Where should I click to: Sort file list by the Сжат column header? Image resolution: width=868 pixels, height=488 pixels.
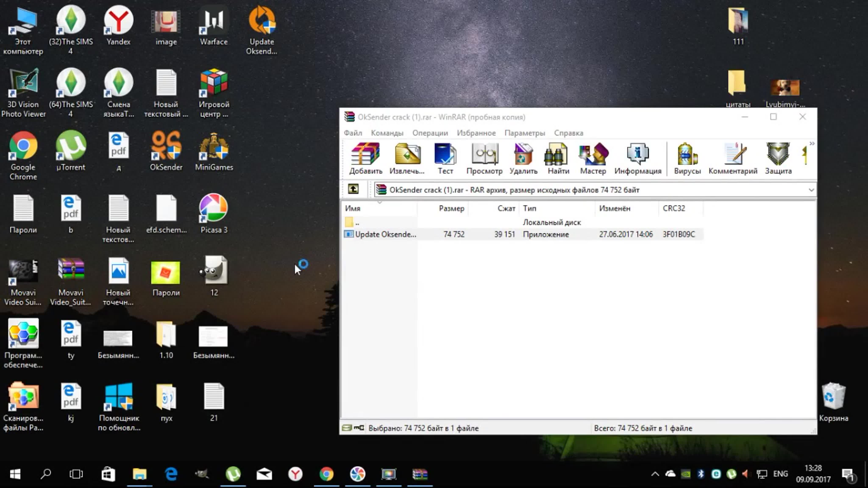494,208
